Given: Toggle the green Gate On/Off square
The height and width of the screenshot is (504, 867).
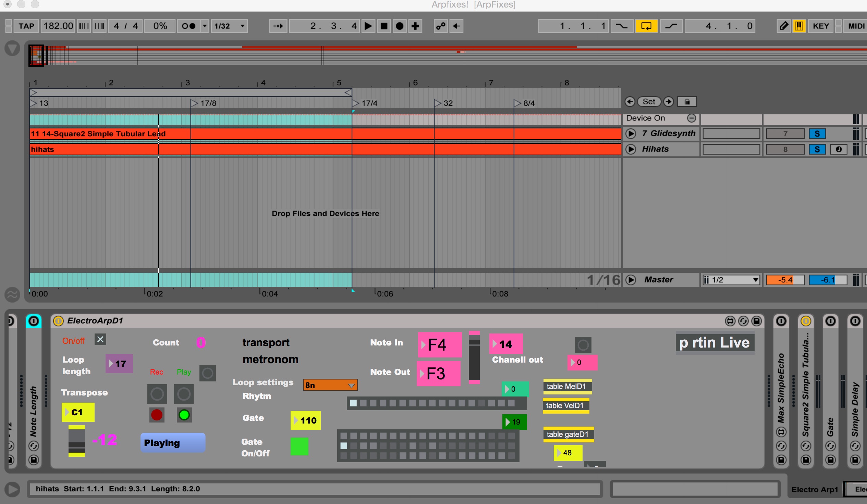Looking at the screenshot, I should (x=299, y=446).
